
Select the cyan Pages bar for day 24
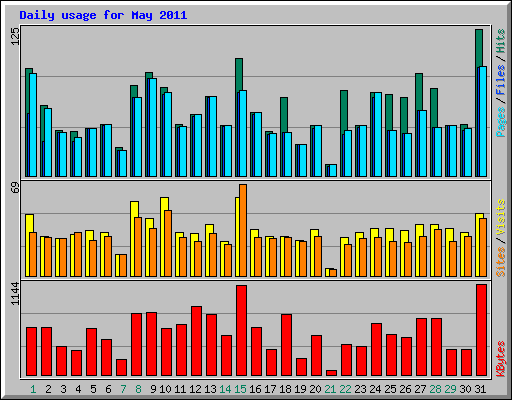(x=378, y=135)
